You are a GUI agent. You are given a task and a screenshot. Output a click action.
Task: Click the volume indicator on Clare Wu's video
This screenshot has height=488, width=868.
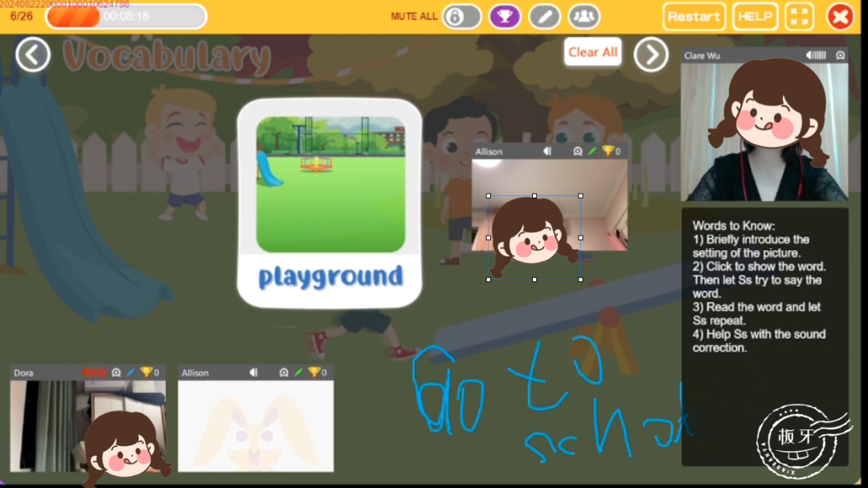816,55
